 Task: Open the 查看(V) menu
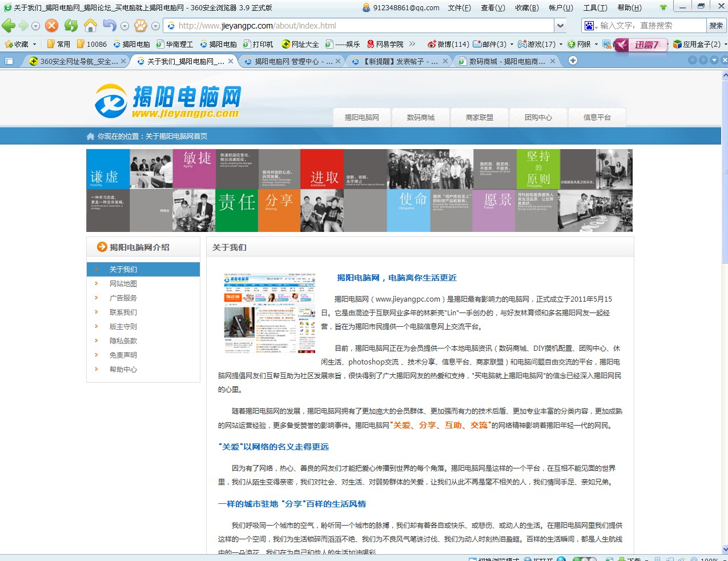coord(493,7)
